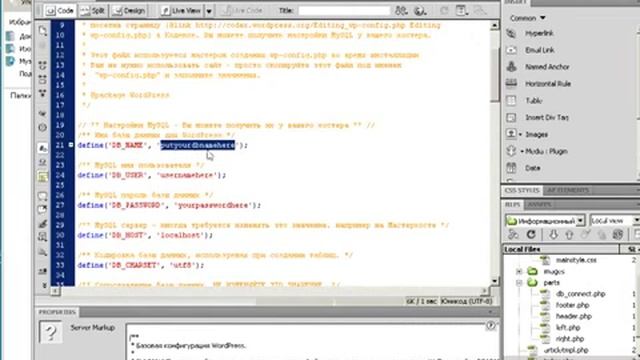This screenshot has height=360, width=640.
Task: Click Get files down-arrow icon
Action: click(x=553, y=235)
